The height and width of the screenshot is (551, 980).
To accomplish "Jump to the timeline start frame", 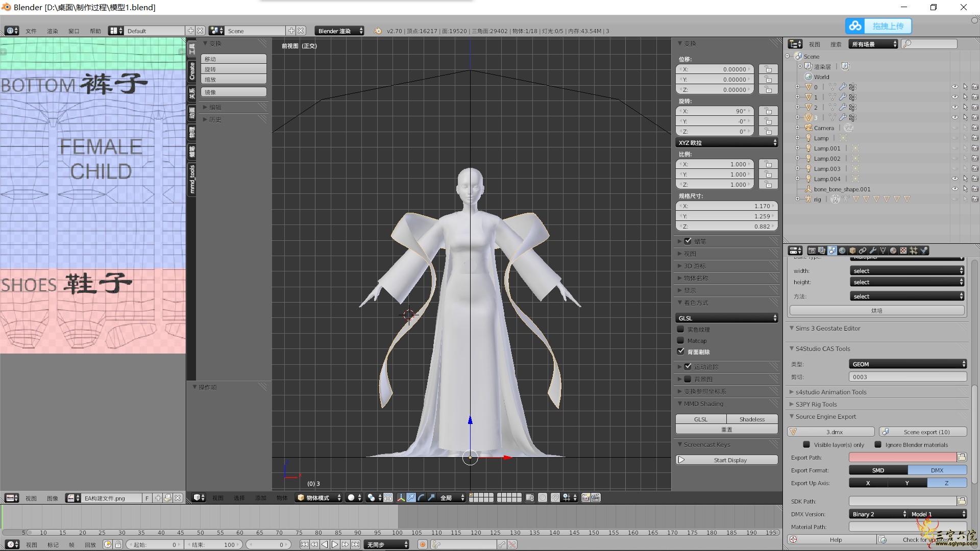I will coord(305,544).
